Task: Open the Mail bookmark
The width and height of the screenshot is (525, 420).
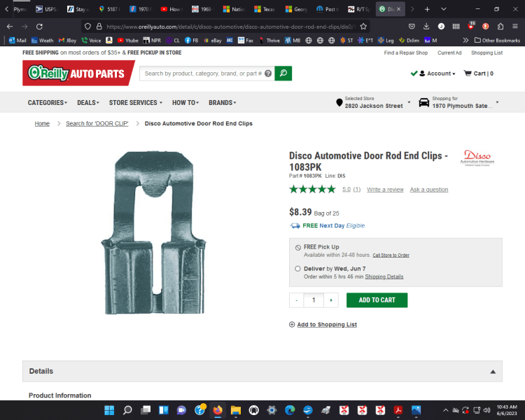Action: 17,41
